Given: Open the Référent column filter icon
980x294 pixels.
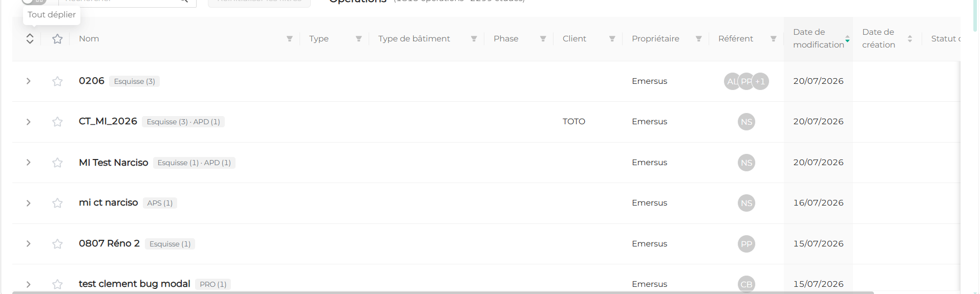Looking at the screenshot, I should 773,39.
